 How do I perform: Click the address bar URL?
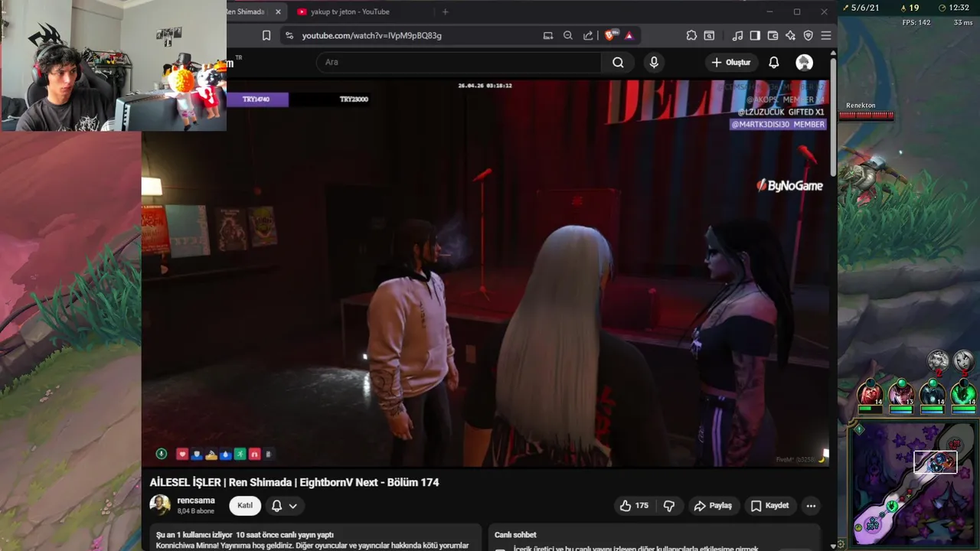point(371,35)
